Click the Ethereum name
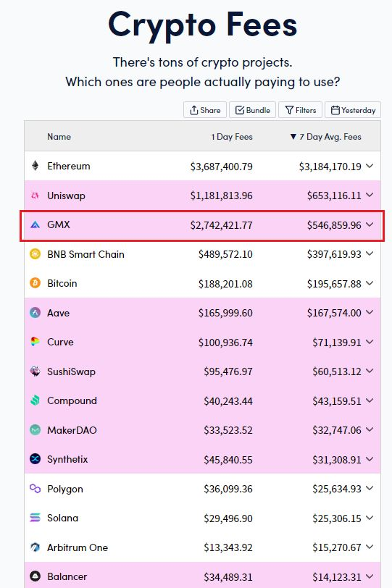This screenshot has width=392, height=588. pos(69,166)
